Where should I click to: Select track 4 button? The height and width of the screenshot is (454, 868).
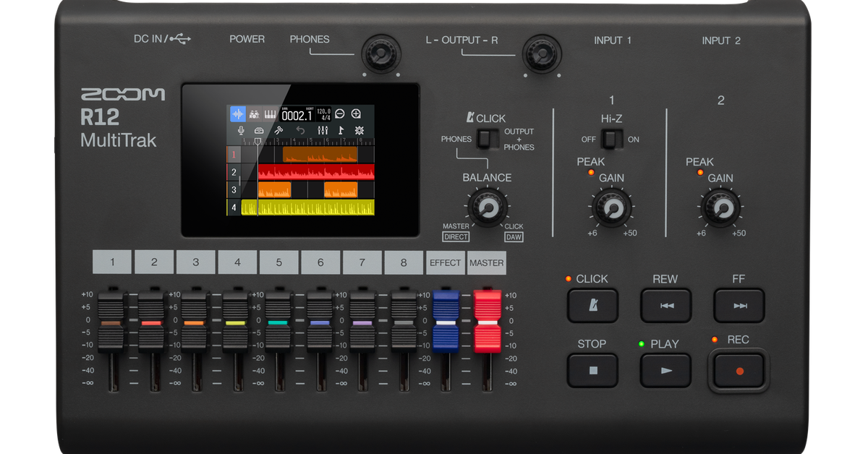click(237, 262)
